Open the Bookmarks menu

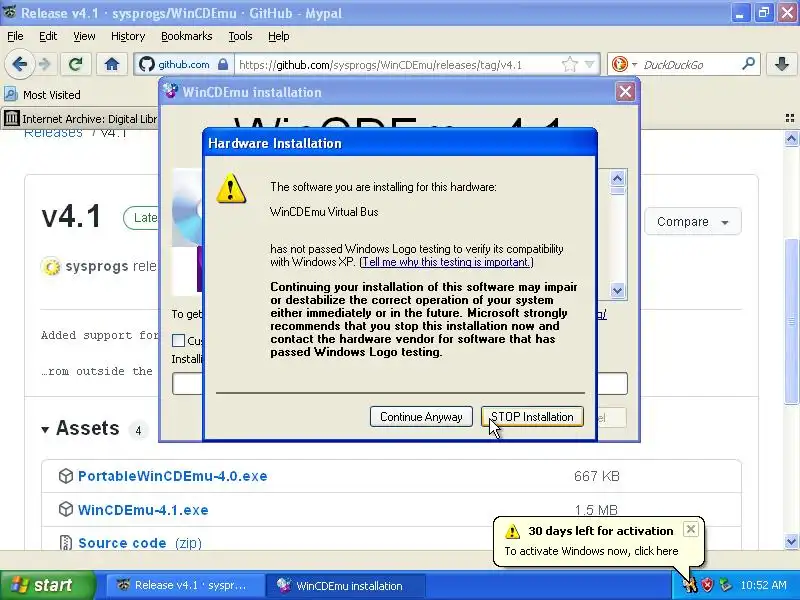tap(187, 36)
